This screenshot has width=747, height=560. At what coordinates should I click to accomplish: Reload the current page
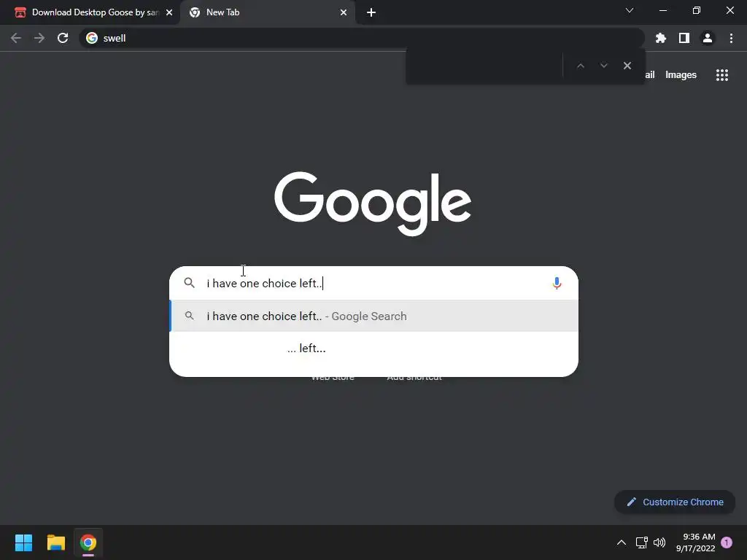click(x=63, y=38)
